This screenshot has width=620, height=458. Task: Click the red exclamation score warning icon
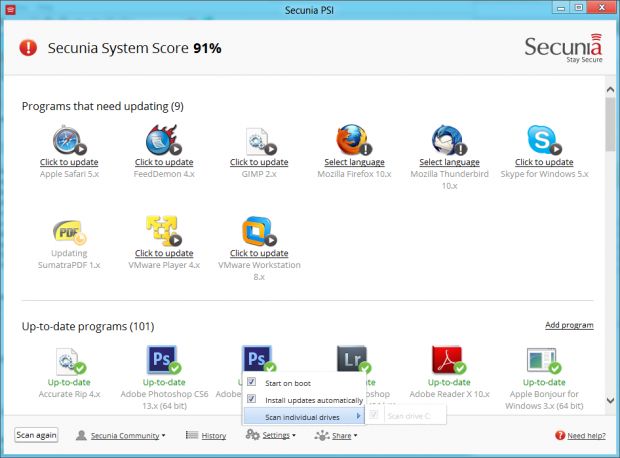pos(28,48)
